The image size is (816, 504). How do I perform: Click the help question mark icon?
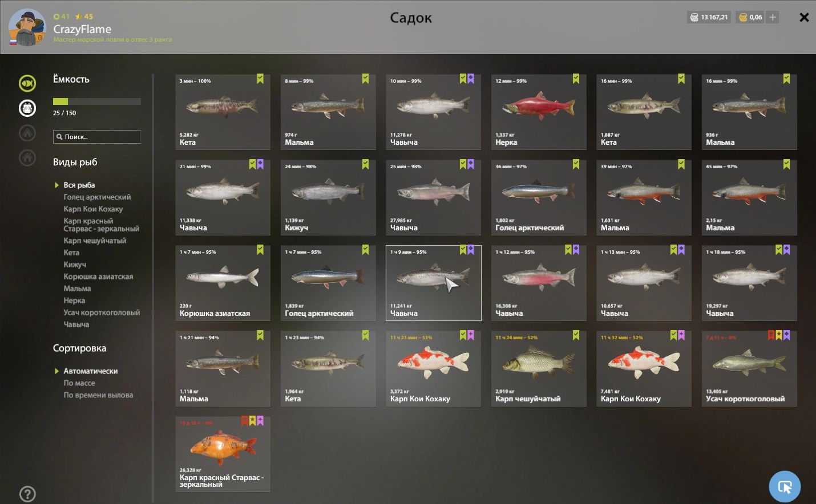click(x=27, y=494)
